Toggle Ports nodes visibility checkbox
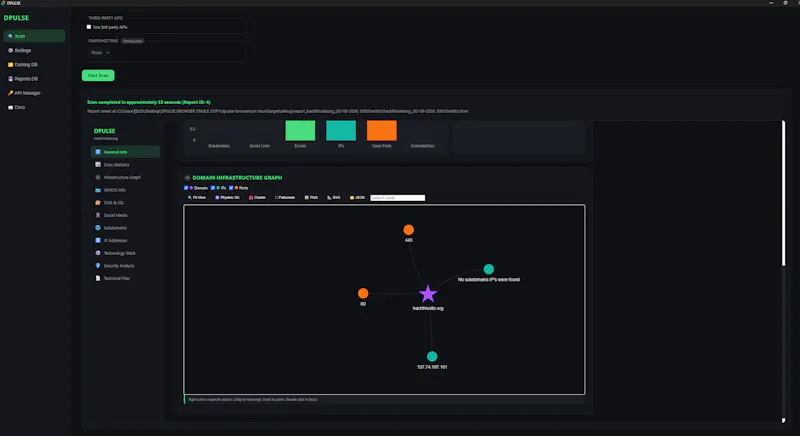This screenshot has width=800, height=436. [231, 188]
